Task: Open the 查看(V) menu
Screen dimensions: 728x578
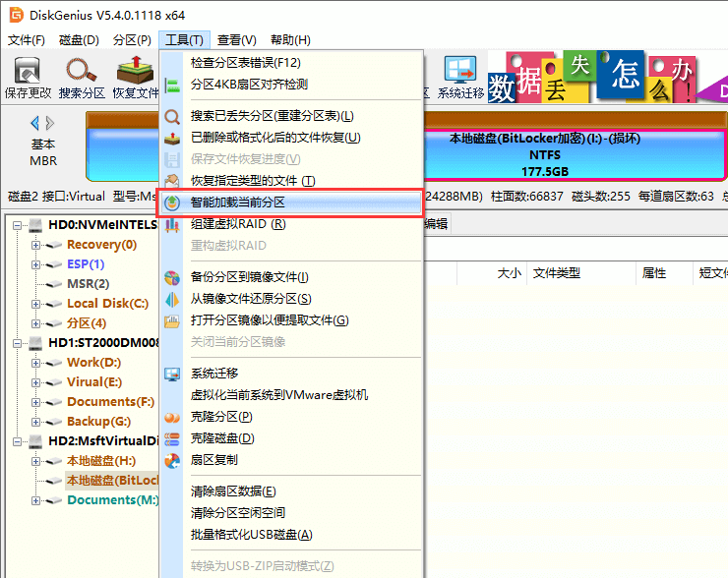Action: tap(237, 40)
